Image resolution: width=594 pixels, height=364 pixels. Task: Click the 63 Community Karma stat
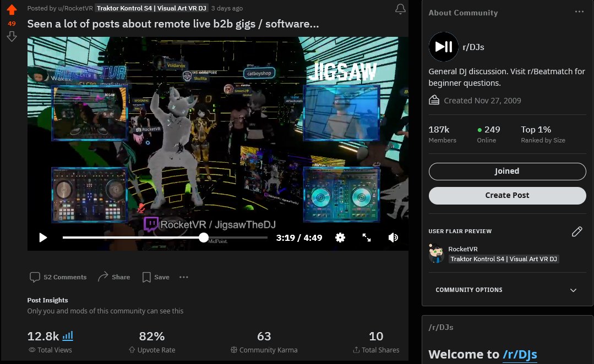264,342
